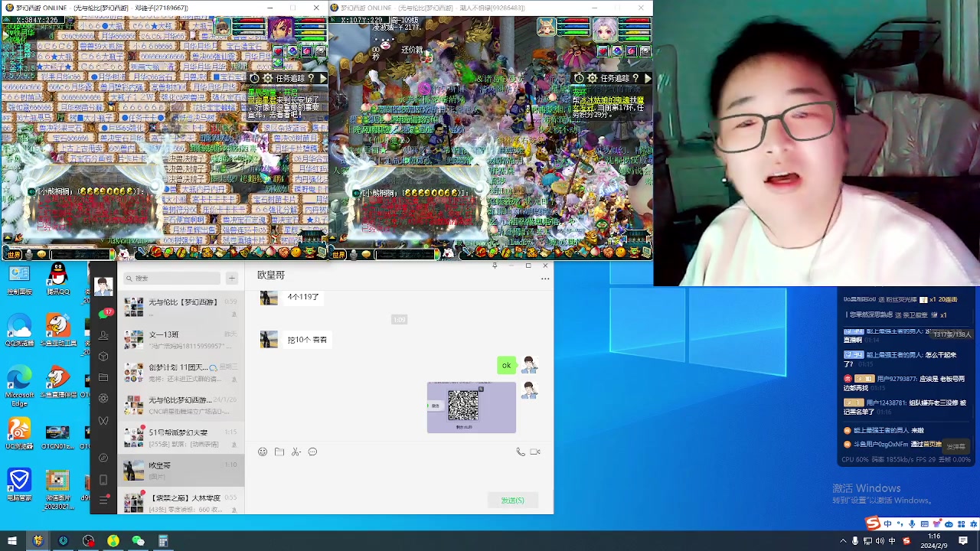Viewport: 980px width, 551px height.
Task: Open WeChat settings hamburger menu
Action: point(103,500)
